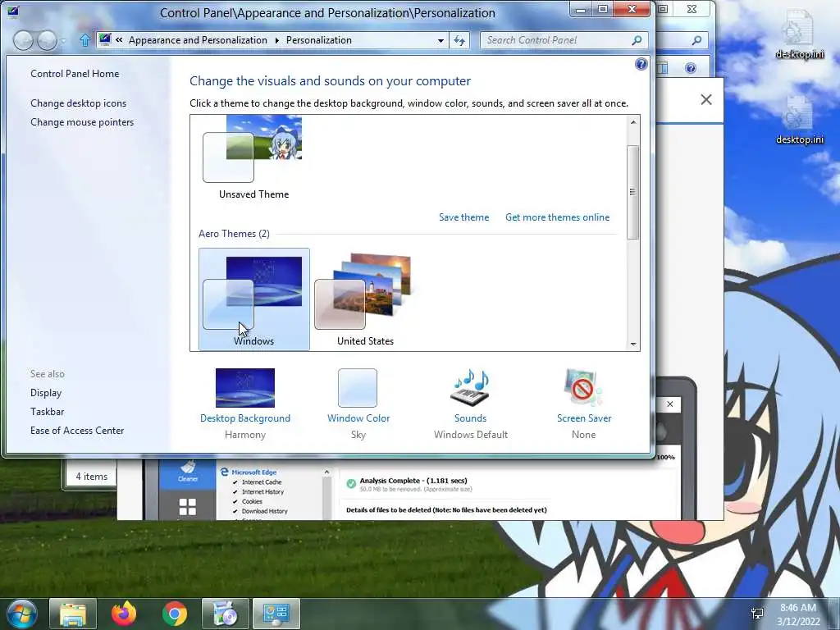Open the arrow menu between Appearance and Personalization
Viewport: 840px width, 630px height.
point(277,40)
